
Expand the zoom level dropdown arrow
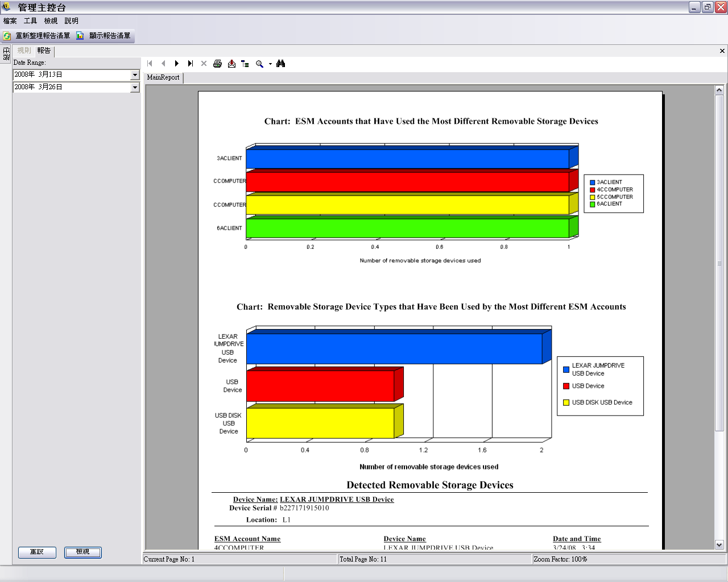coord(270,64)
